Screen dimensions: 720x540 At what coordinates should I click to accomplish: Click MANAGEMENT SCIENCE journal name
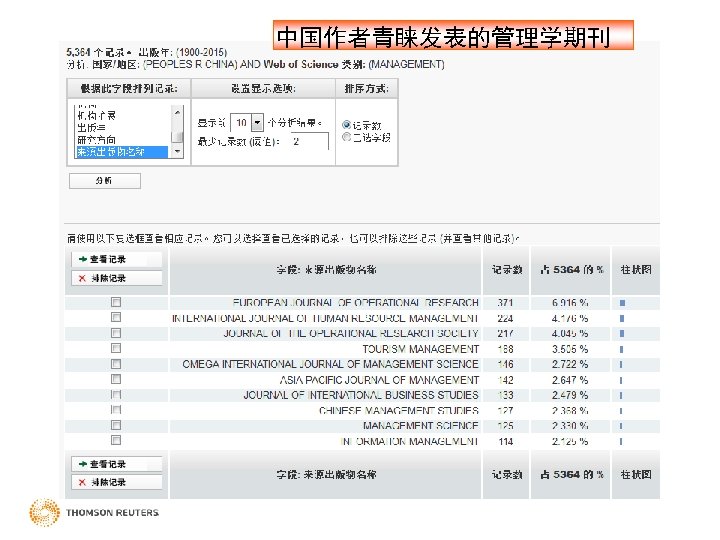point(421,426)
